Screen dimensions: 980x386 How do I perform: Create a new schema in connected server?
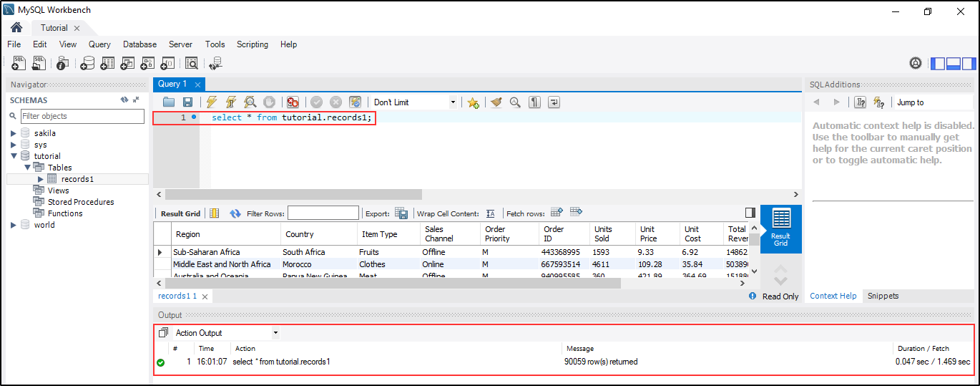tap(87, 64)
